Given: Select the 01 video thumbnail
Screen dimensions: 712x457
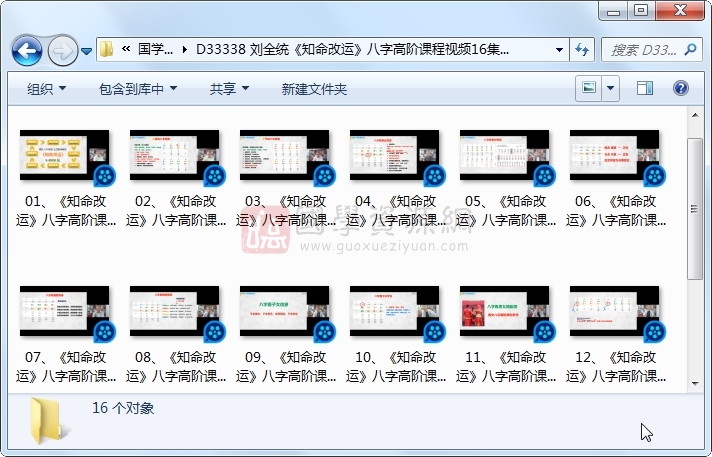Looking at the screenshot, I should pos(64,155).
